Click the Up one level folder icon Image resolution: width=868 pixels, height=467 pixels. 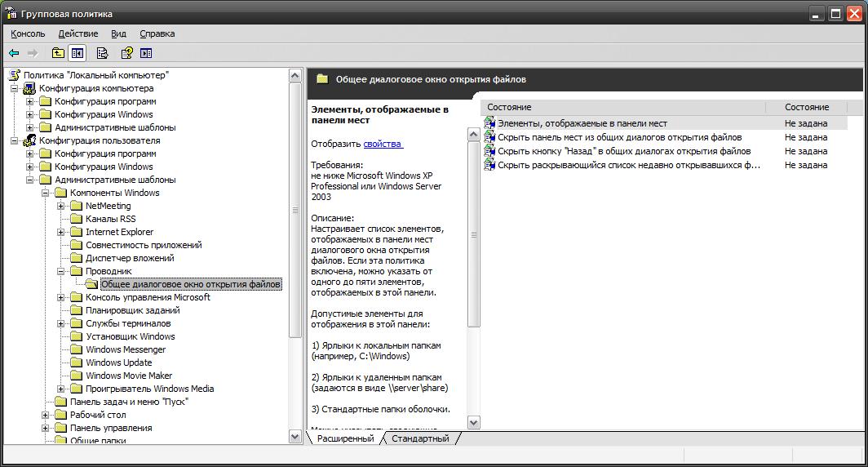tap(58, 53)
